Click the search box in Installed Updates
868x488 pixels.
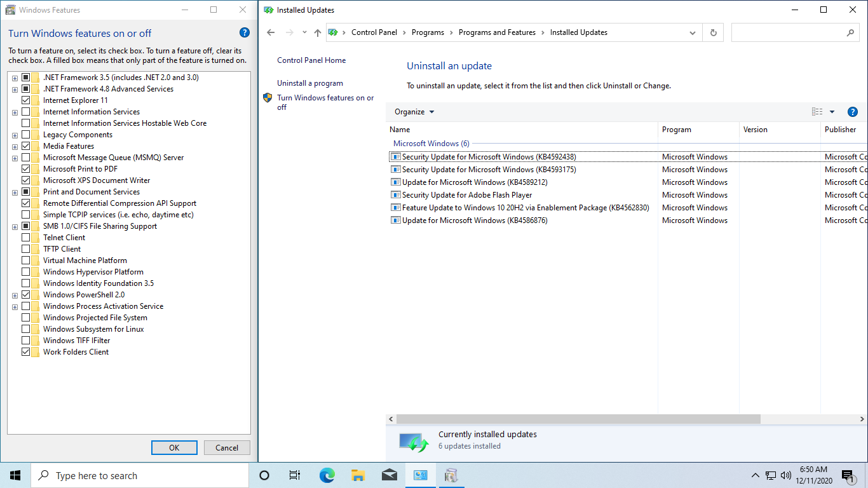click(788, 32)
